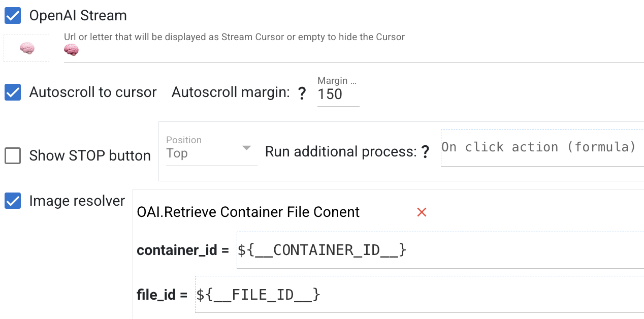This screenshot has width=644, height=319.
Task: Toggle the Image resolver checkbox
Action: [13, 201]
